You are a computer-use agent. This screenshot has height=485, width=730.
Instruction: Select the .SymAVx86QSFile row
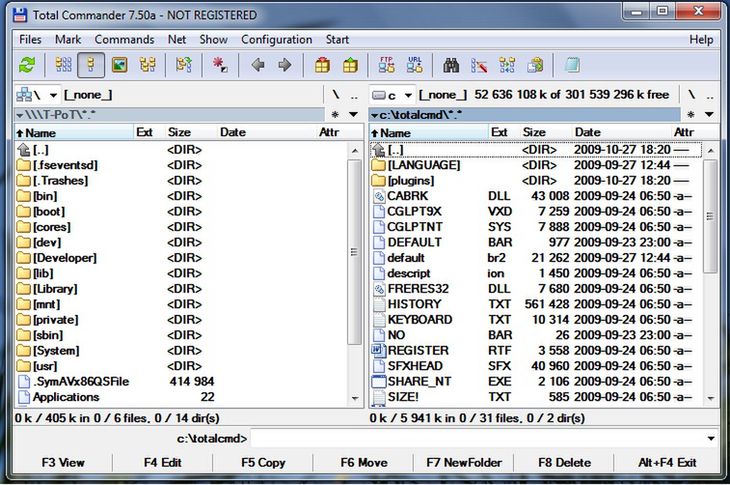(182, 381)
